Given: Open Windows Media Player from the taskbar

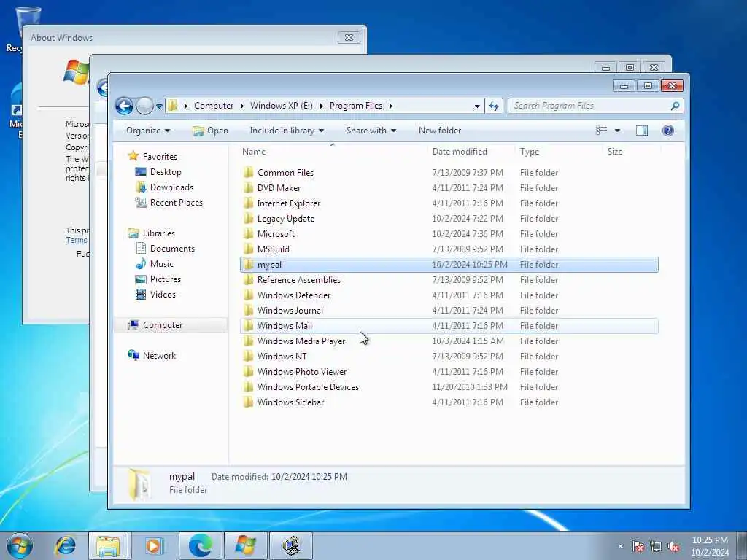Looking at the screenshot, I should [x=153, y=545].
